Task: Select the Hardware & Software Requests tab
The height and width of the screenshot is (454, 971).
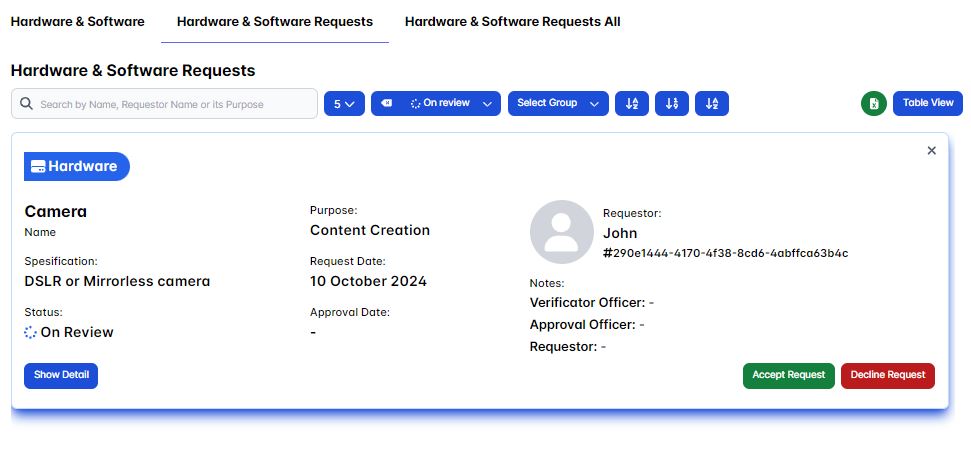Action: tap(275, 21)
